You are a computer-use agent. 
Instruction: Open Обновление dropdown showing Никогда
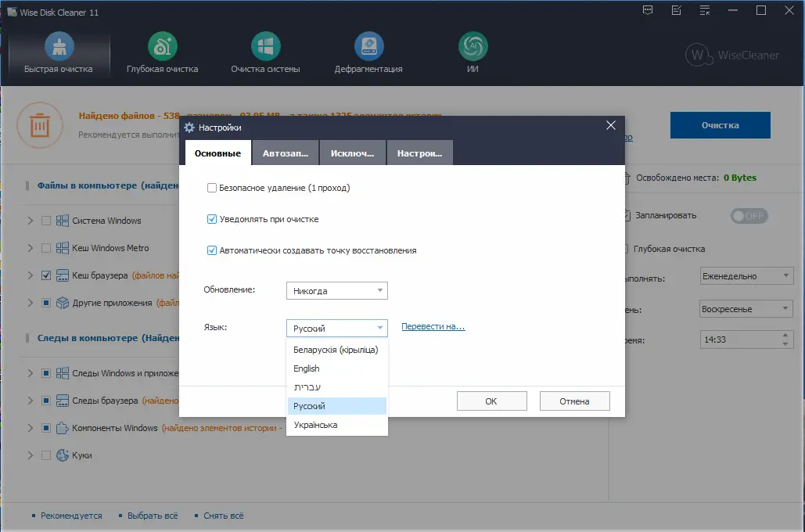[x=336, y=291]
